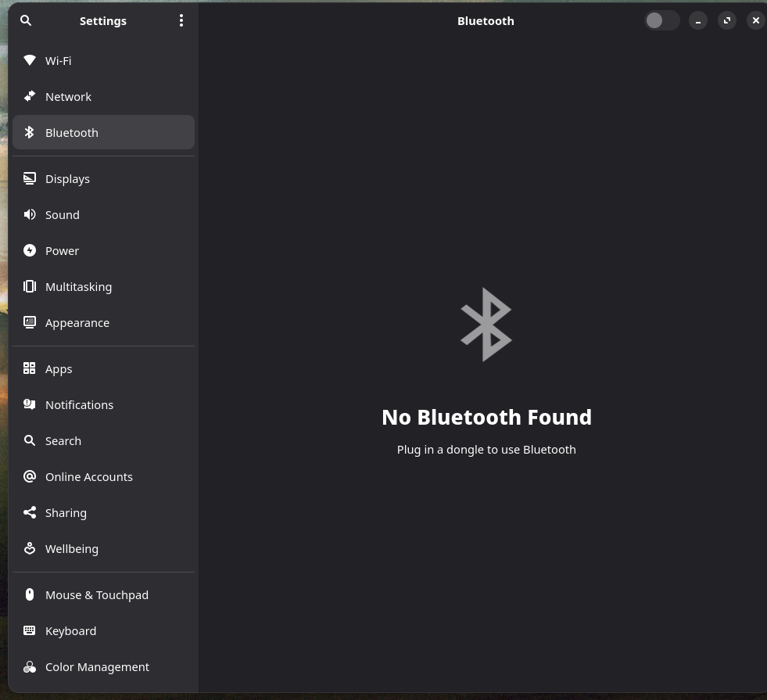Click "Plug in a dongle to use Bluetooth" text
This screenshot has height=700, width=767.
click(x=487, y=450)
